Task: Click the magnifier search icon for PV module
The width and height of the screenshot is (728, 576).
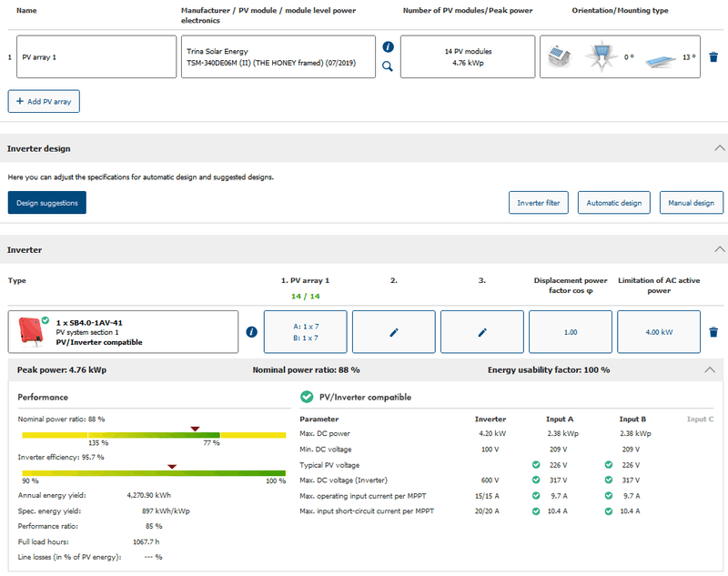Action: (x=388, y=66)
